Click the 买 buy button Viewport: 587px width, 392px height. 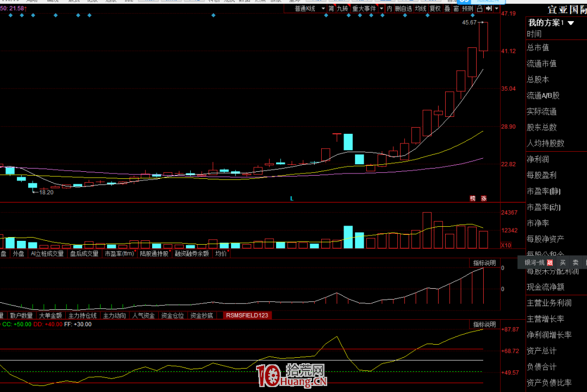[563, 263]
